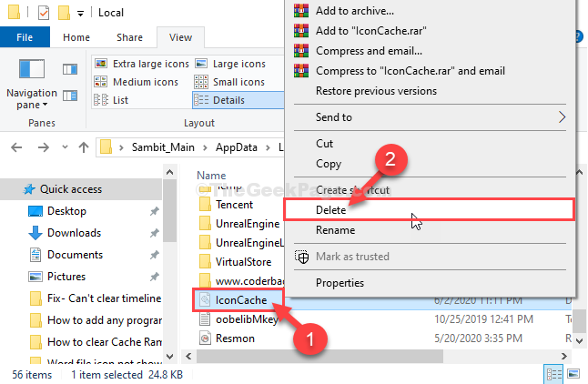Switch to large thumbnails view in status bar

tap(573, 373)
